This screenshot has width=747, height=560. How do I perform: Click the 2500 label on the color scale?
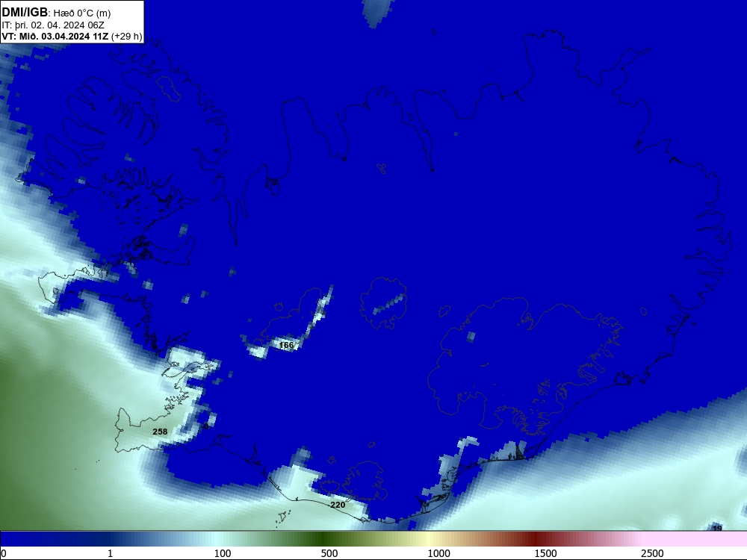click(x=652, y=553)
